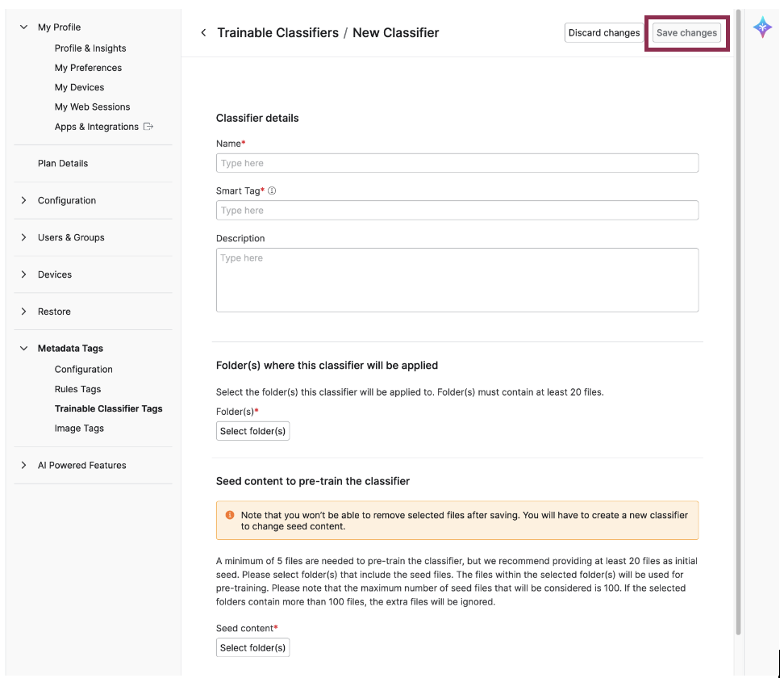The height and width of the screenshot is (678, 784).
Task: Click the back arrow beside Trainable Classifiers
Action: tap(203, 32)
